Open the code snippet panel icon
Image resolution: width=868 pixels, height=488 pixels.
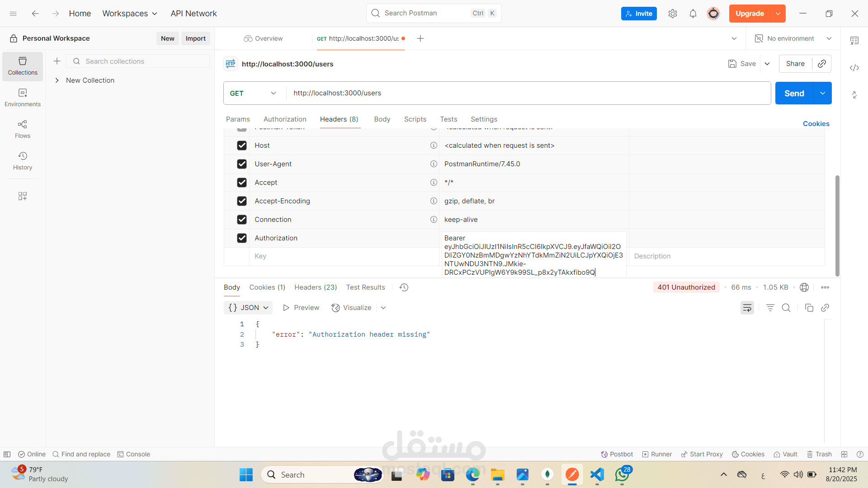click(854, 68)
